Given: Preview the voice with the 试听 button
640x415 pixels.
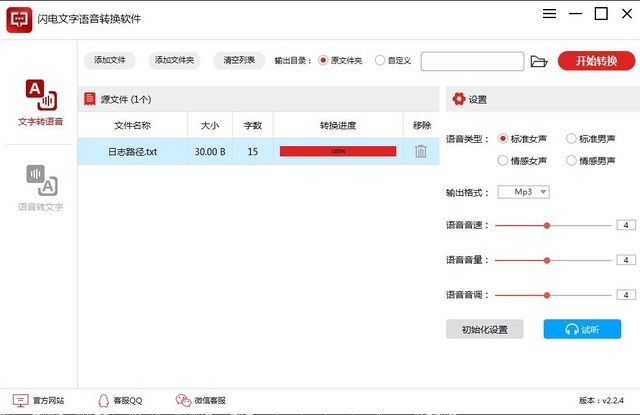Looking at the screenshot, I should pyautogui.click(x=582, y=329).
